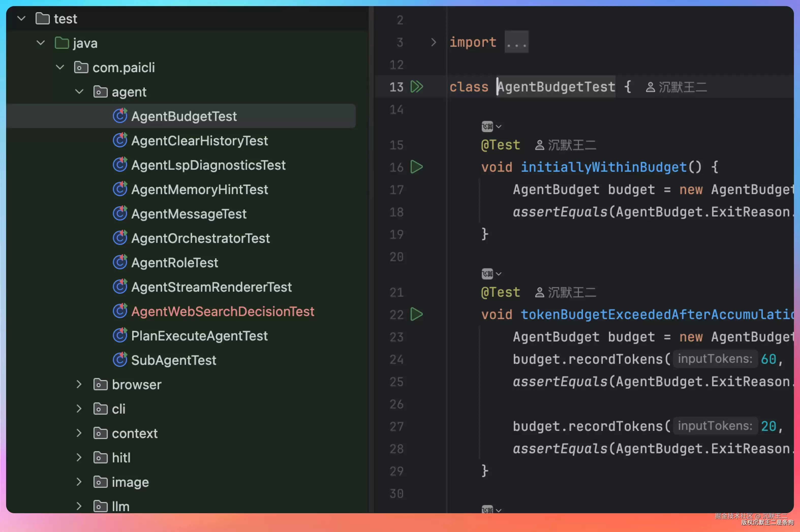Click the SubAgentTest class icon
The image size is (800, 532).
120,360
